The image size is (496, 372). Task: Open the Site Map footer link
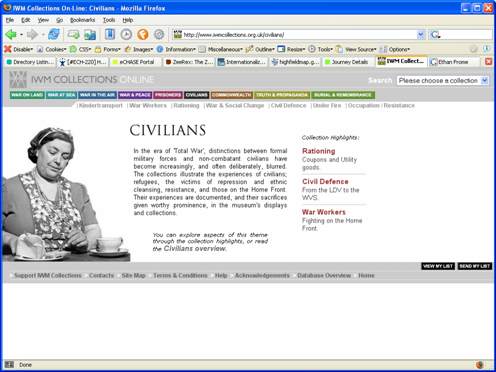(x=133, y=275)
